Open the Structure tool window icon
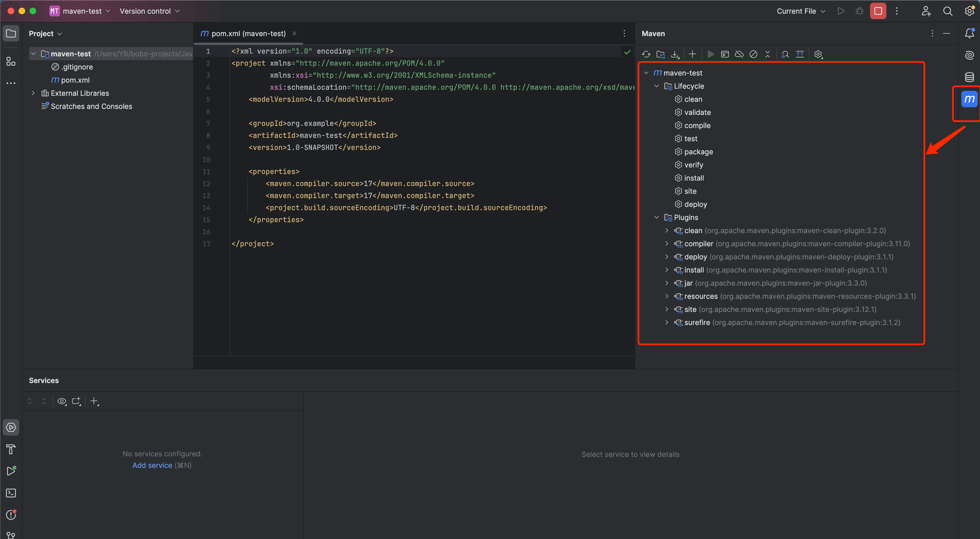This screenshot has width=980, height=539. (11, 61)
